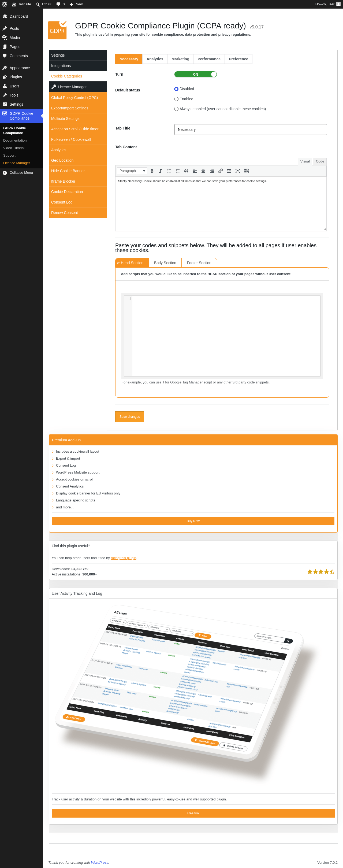Open the rating this plugin link
Image resolution: width=343 pixels, height=868 pixels.
point(124,558)
